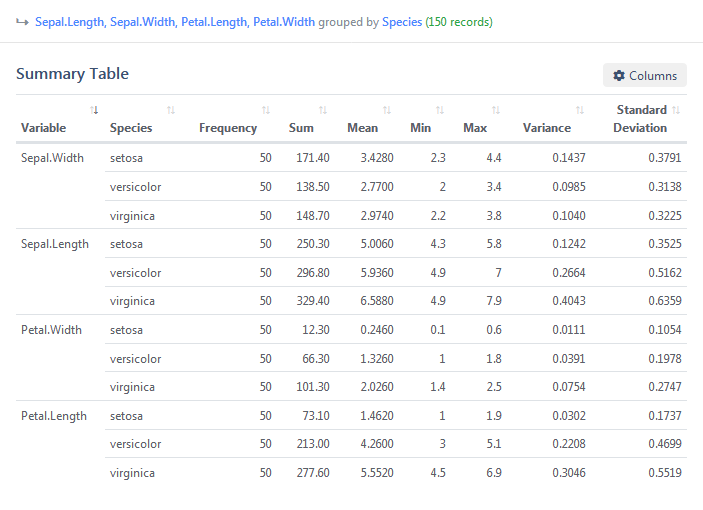Sort table by Sum column icon
This screenshot has height=510, width=703.
pos(323,110)
